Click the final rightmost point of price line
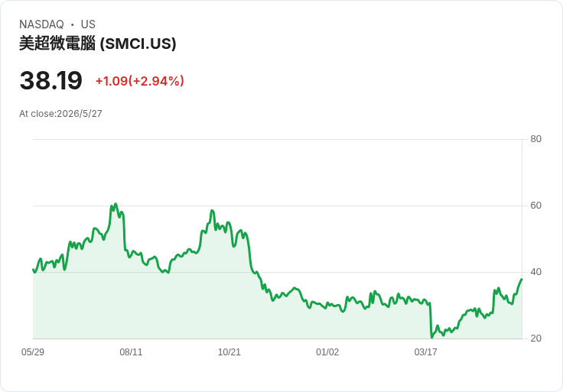 pos(522,279)
